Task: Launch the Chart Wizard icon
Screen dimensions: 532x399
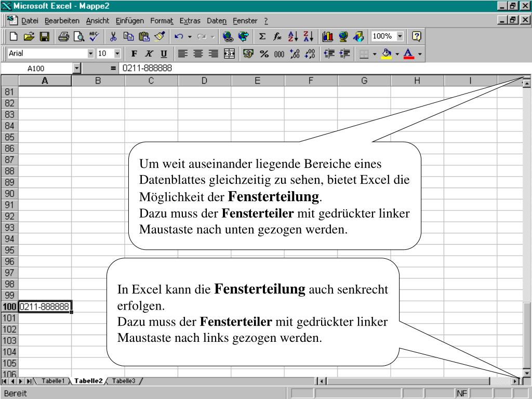Action: [x=327, y=36]
